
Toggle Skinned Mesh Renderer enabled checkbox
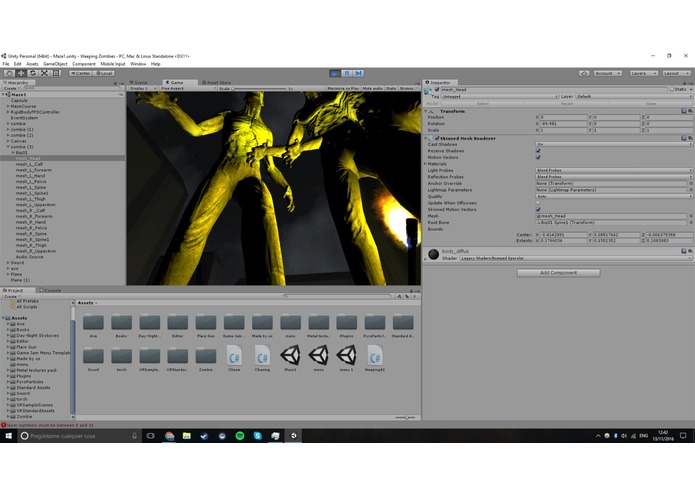[x=437, y=138]
